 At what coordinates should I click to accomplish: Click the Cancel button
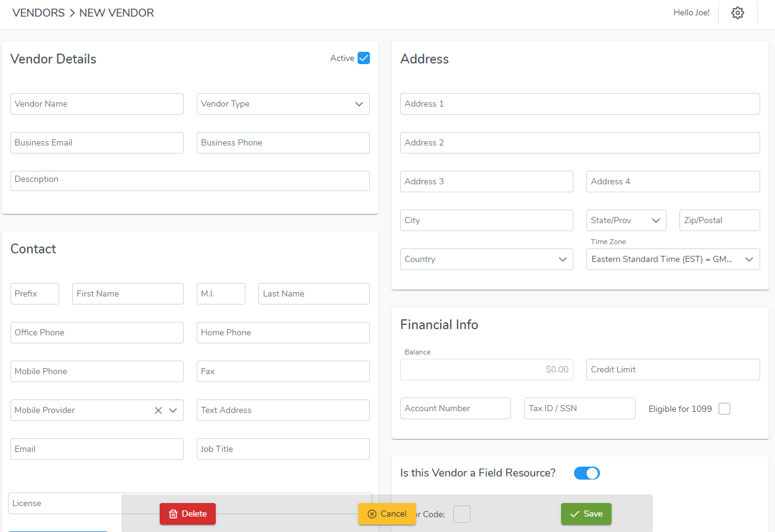pos(387,514)
